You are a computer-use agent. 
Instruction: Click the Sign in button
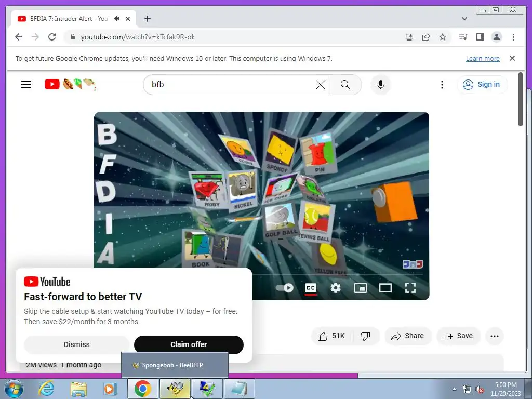482,85
